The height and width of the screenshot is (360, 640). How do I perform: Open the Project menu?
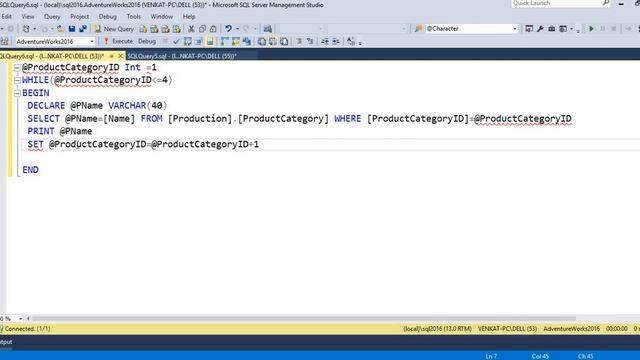tap(79, 16)
